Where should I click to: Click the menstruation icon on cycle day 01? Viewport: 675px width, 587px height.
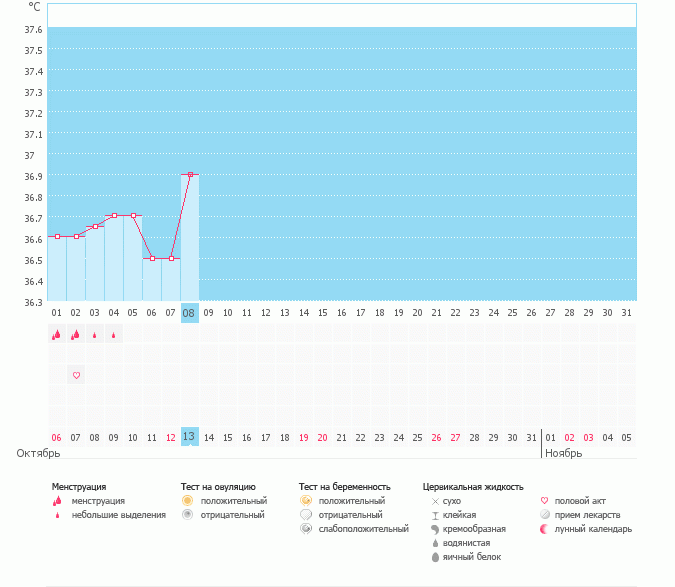56,336
